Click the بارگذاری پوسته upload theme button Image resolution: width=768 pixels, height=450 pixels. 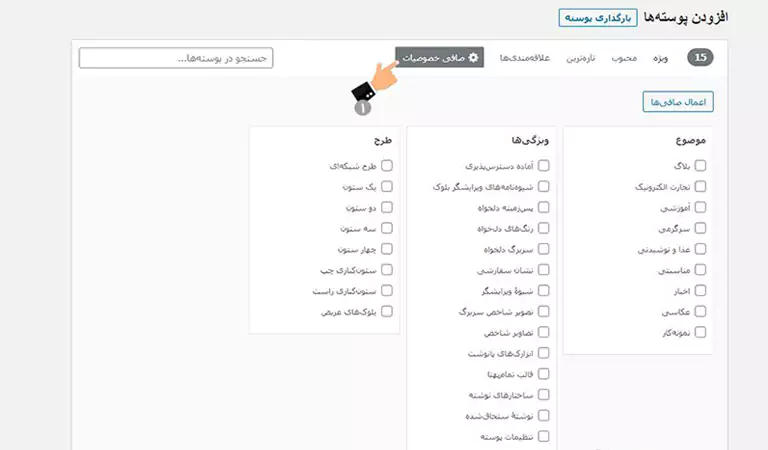[598, 18]
